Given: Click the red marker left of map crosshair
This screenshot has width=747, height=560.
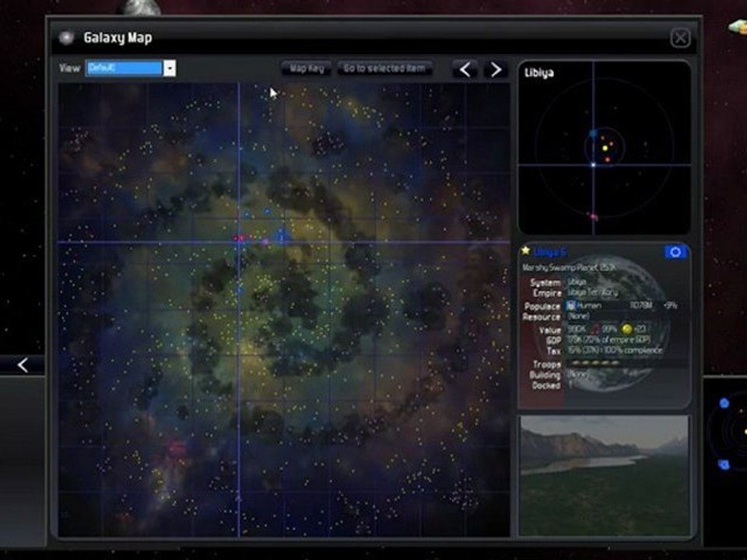Looking at the screenshot, I should pos(236,238).
